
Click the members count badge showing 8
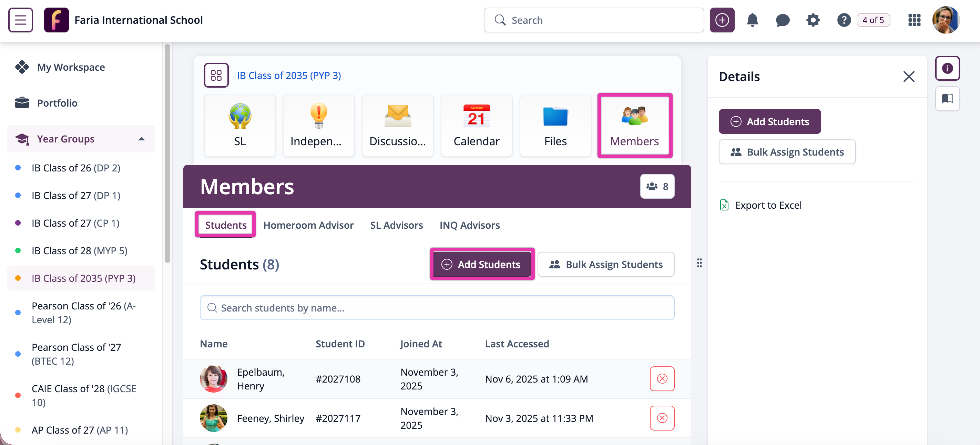[657, 186]
